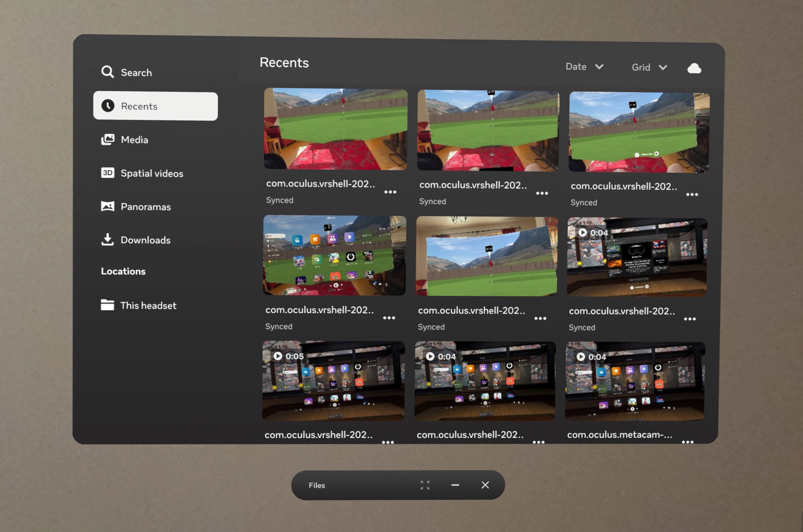Screen dimensions: 803x532
Task: Click the Search magnifier icon
Action: 107,72
